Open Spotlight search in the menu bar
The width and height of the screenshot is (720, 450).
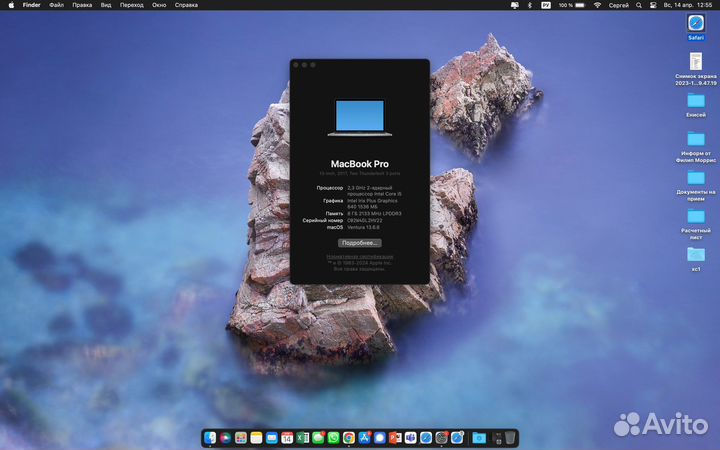(x=639, y=5)
